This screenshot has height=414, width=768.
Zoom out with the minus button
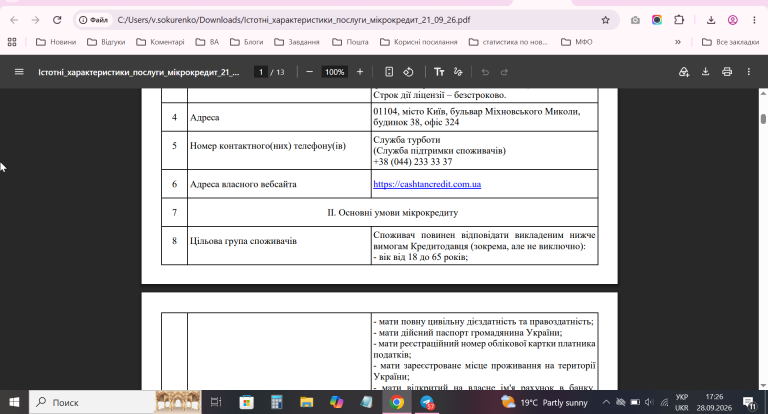click(310, 72)
